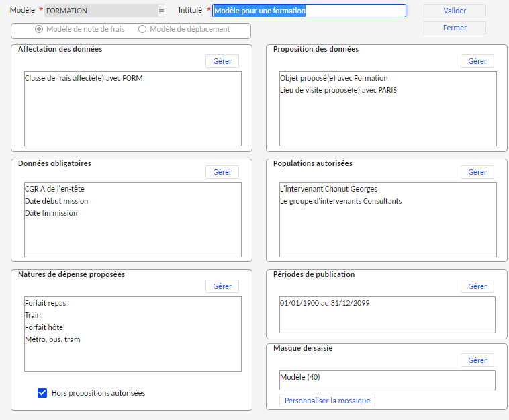Screen dimensions: 509x420
Task: Click Personnaliser la mosaïque button
Action: 327,401
